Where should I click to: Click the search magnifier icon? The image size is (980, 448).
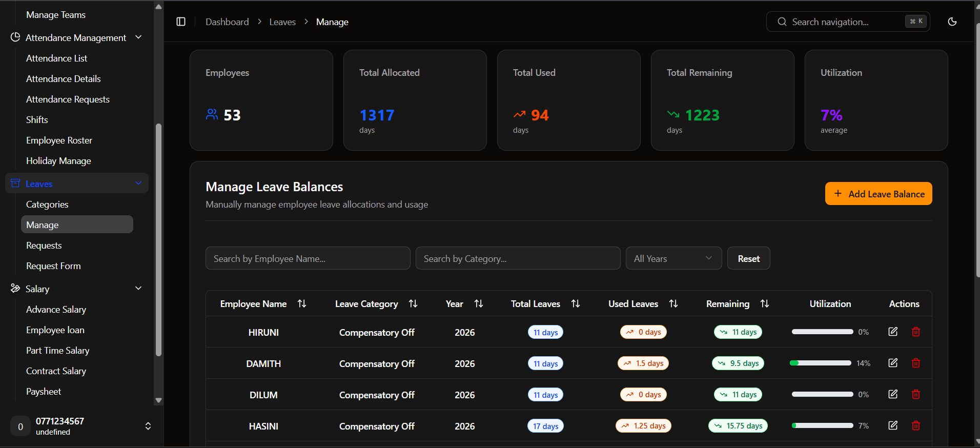pos(782,22)
